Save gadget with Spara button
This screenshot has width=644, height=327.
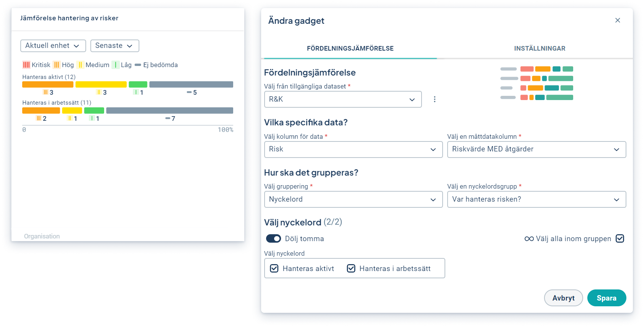click(606, 298)
